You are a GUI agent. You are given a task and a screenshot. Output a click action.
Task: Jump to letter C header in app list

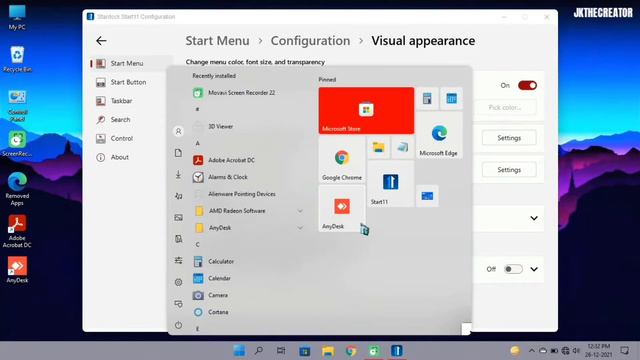[x=198, y=244]
